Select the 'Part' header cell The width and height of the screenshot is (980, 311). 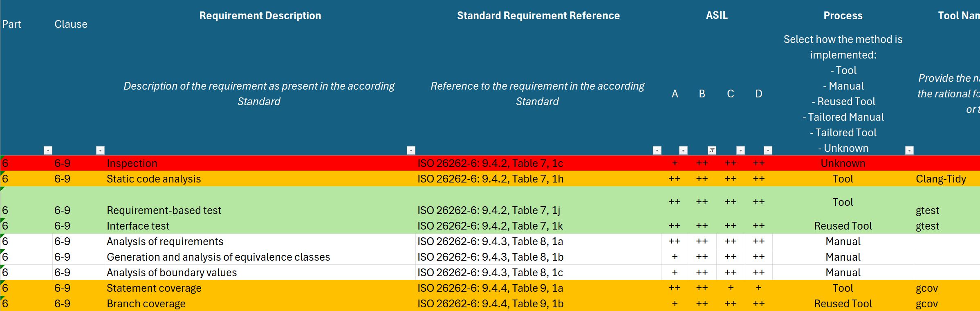point(11,24)
